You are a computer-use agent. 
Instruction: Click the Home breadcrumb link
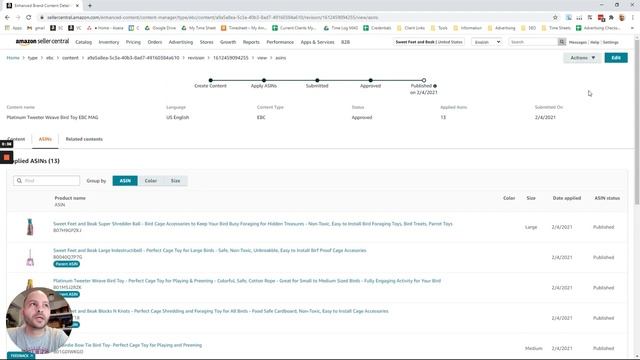(x=13, y=58)
